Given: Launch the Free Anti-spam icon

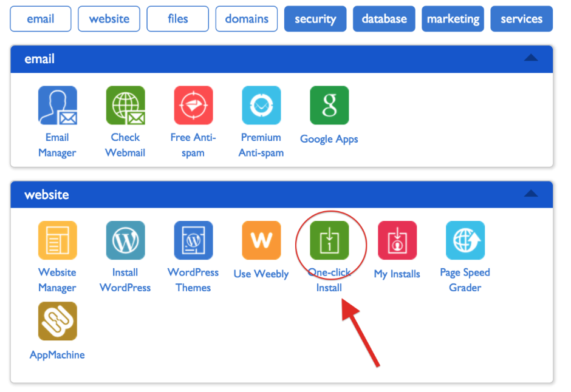Looking at the screenshot, I should coord(193,106).
